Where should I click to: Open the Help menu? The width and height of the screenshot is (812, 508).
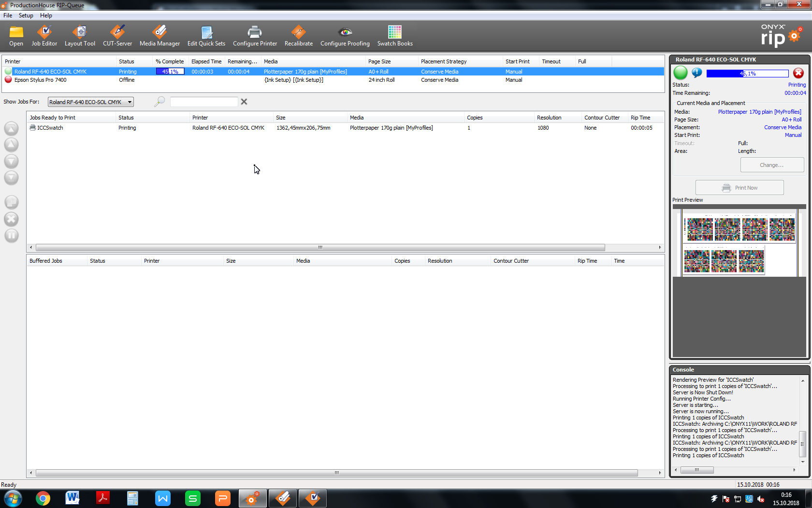coord(46,15)
